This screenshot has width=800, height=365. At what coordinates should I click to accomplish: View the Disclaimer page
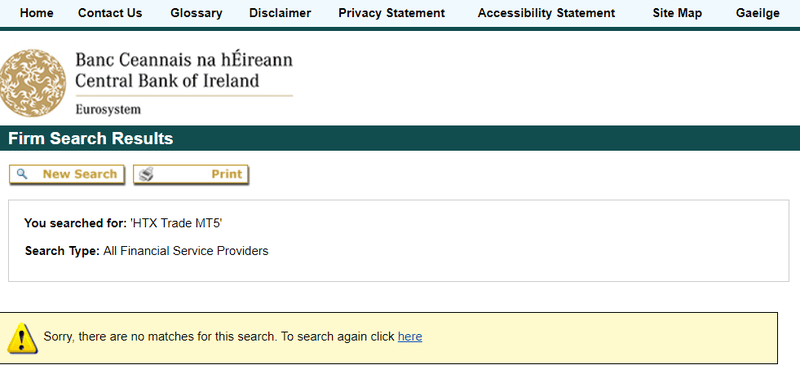280,13
